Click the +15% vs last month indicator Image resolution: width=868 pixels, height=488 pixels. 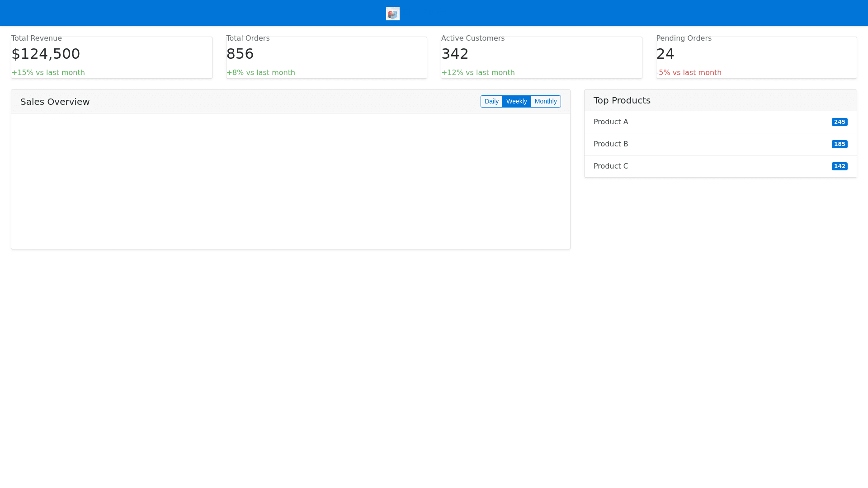[48, 73]
